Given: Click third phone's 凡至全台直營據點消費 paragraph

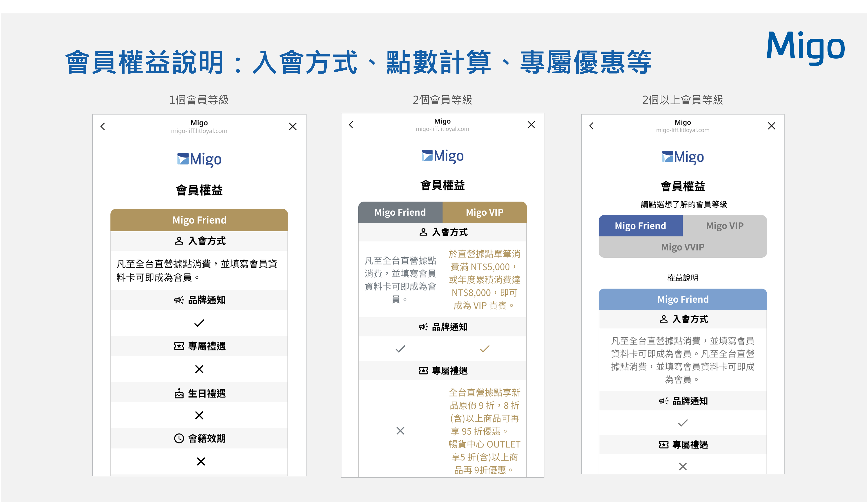Looking at the screenshot, I should click(x=683, y=360).
